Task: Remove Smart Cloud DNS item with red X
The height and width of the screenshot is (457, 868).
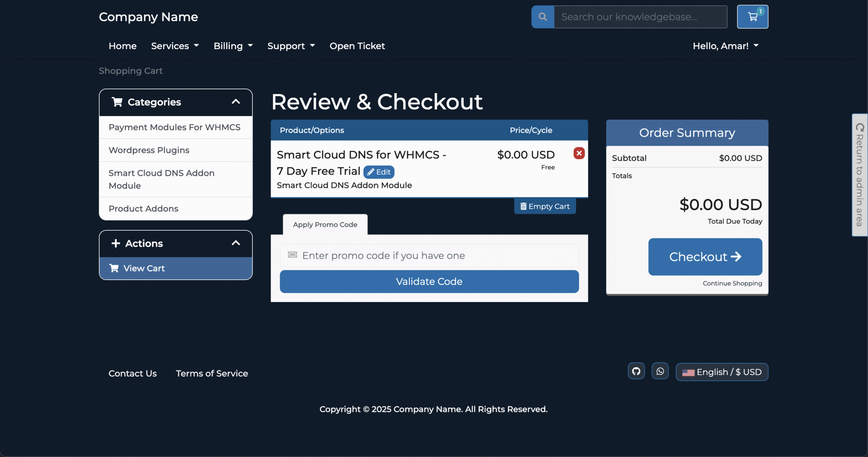Action: click(579, 153)
